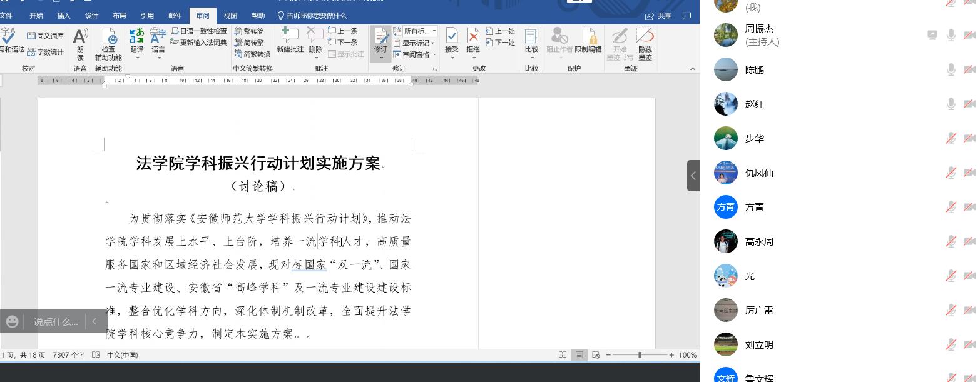Toggle microphone for participant 赵红
This screenshot has height=382, width=980.
pos(951,104)
